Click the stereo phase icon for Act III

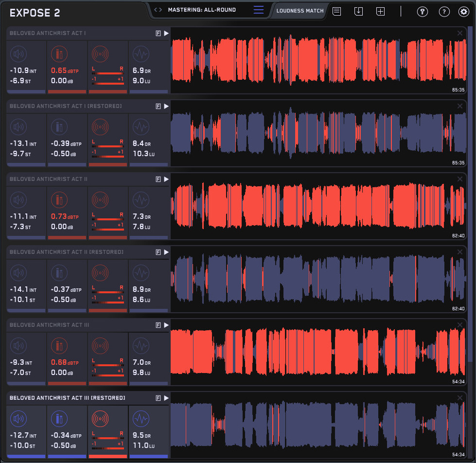(x=101, y=346)
